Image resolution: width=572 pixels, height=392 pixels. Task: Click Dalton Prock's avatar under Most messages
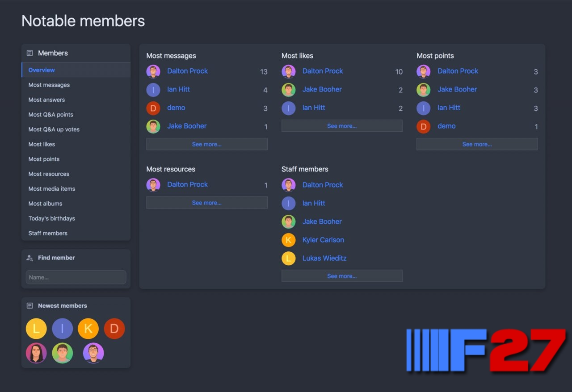click(153, 71)
